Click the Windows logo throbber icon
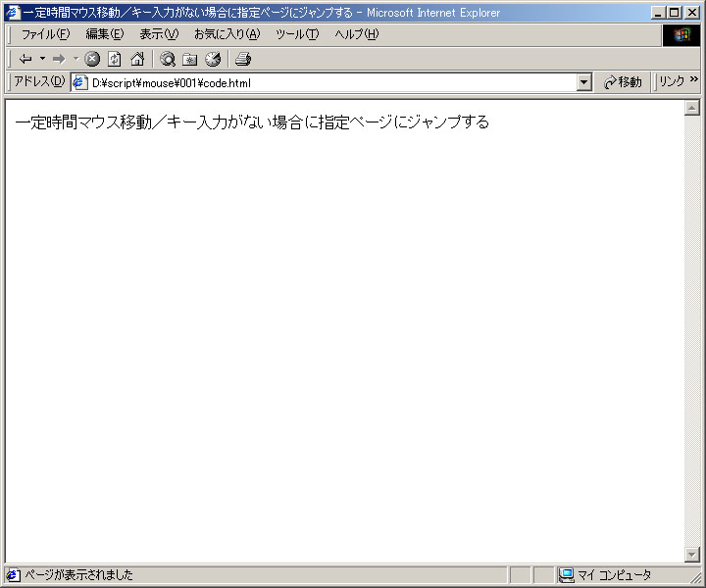 click(x=681, y=35)
